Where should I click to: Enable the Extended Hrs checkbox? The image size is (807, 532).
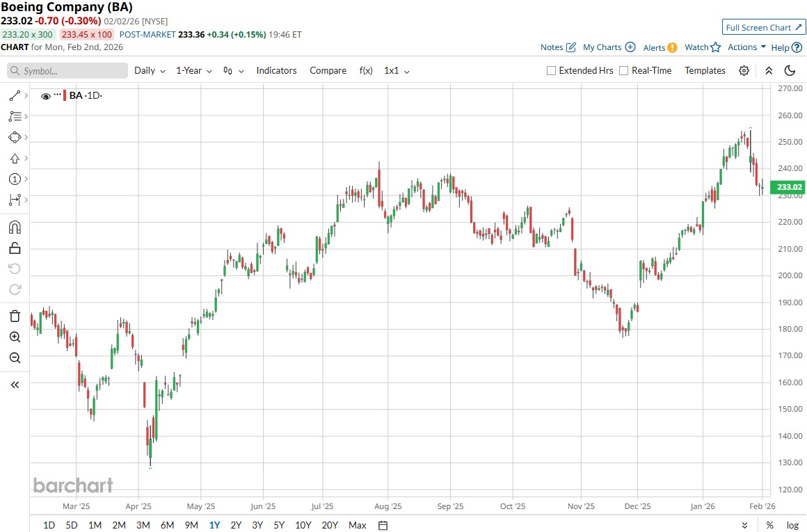551,70
